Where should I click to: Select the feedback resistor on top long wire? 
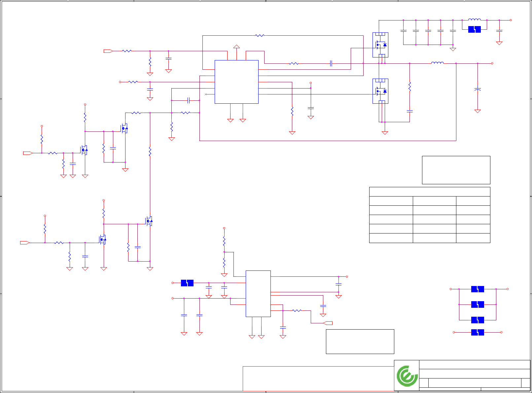(x=260, y=35)
